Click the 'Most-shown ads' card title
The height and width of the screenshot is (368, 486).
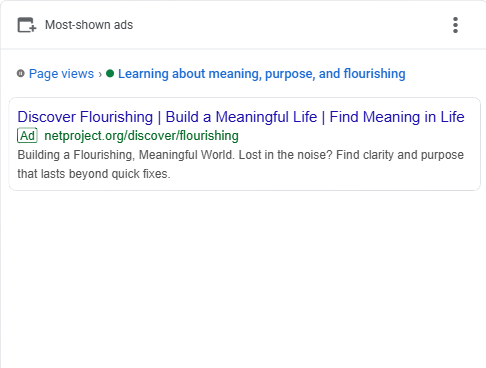89,25
